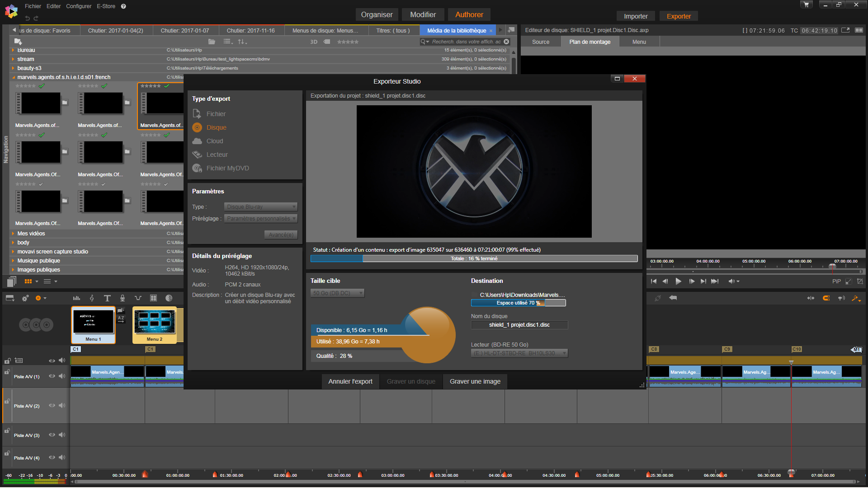868x488 pixels.
Task: Click the player scrubber handle
Action: [832, 267]
